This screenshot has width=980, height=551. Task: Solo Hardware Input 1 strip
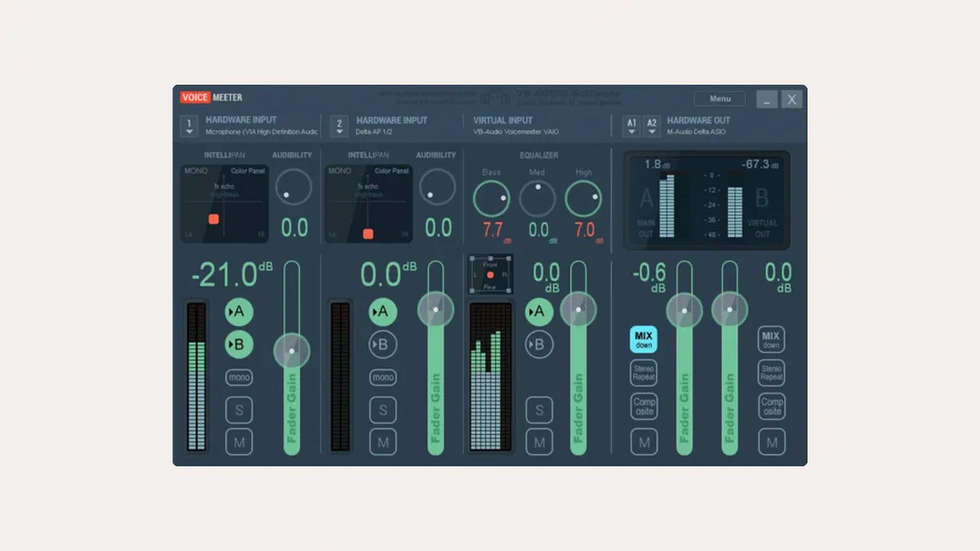239,410
